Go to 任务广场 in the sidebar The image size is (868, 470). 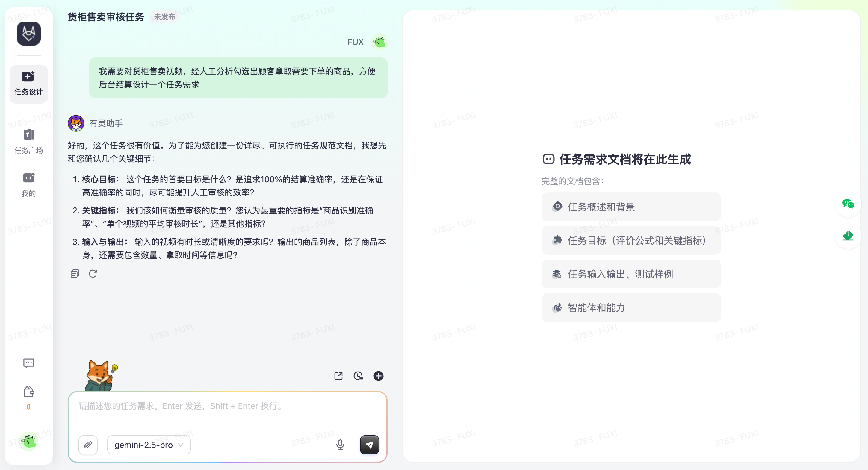click(29, 141)
